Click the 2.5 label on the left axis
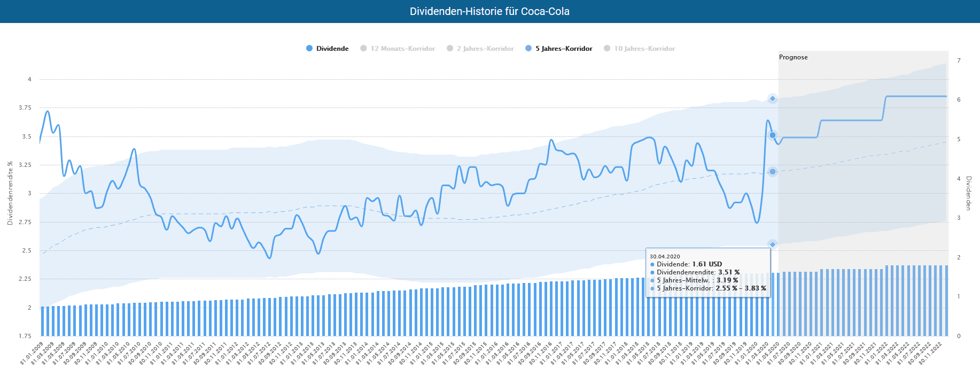This screenshot has width=980, height=375. 27,250
